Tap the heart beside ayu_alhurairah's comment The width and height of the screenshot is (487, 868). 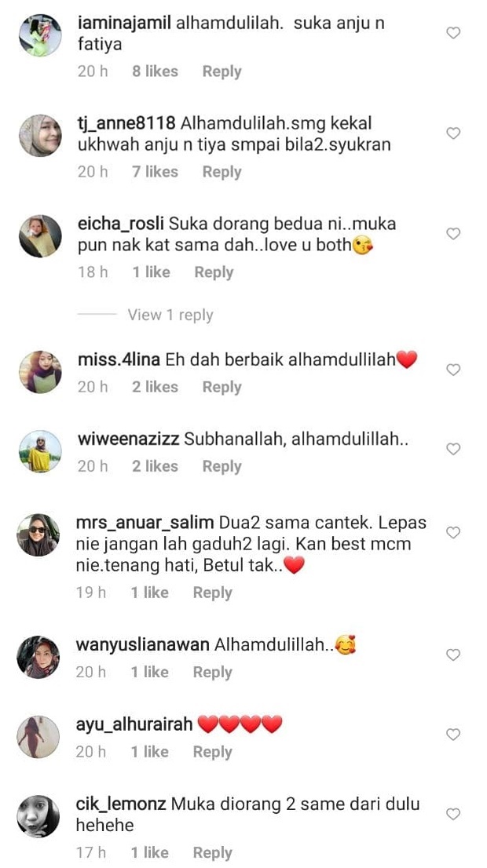(453, 735)
